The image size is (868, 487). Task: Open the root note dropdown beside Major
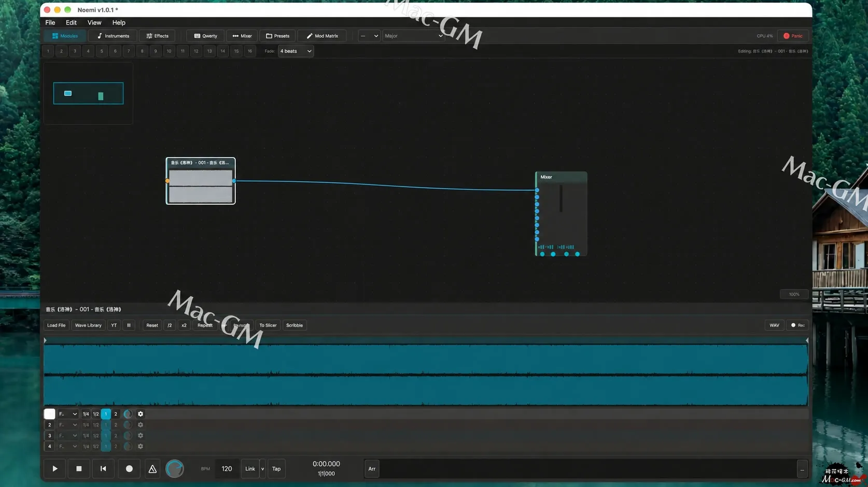[x=369, y=36]
